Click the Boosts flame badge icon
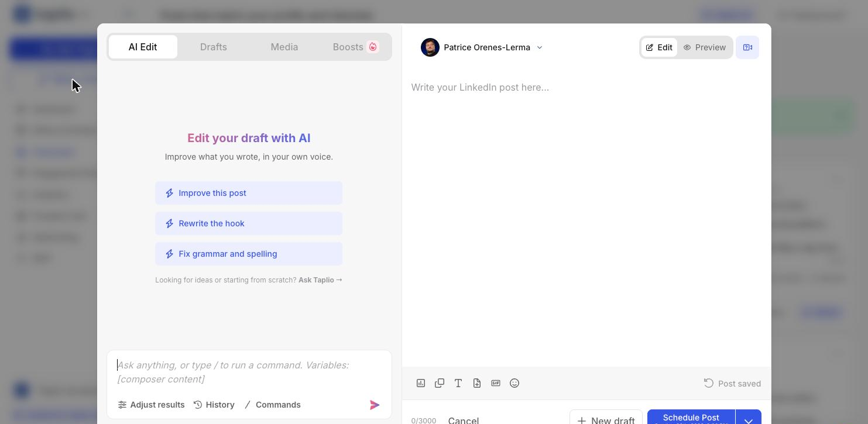Image resolution: width=868 pixels, height=424 pixels. (x=373, y=47)
